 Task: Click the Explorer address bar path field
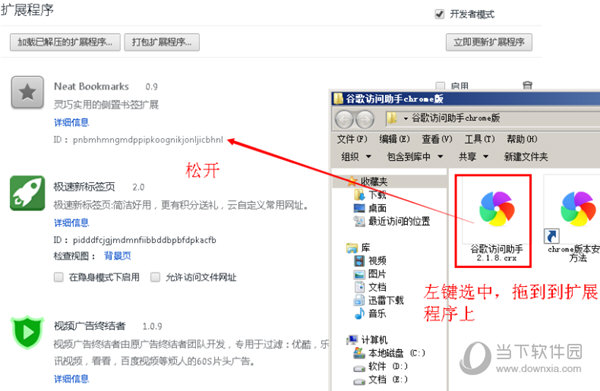click(x=492, y=119)
